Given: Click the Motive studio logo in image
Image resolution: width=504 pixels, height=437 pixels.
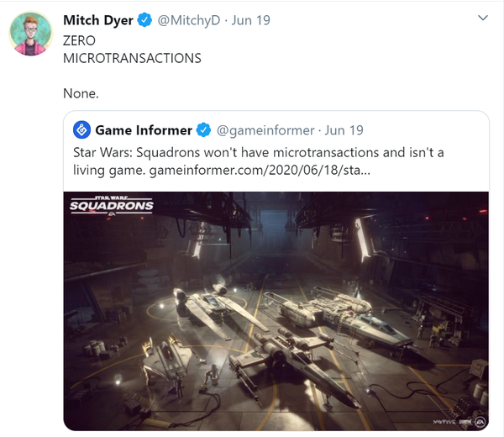Looking at the screenshot, I should coord(444,422).
